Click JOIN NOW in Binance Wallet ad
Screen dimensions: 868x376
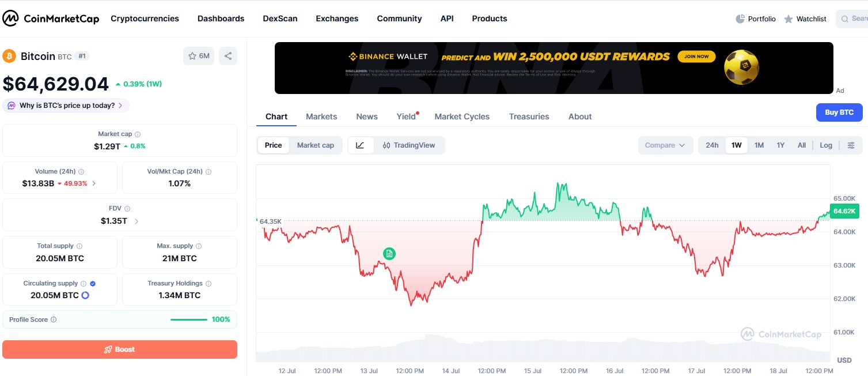pos(697,57)
